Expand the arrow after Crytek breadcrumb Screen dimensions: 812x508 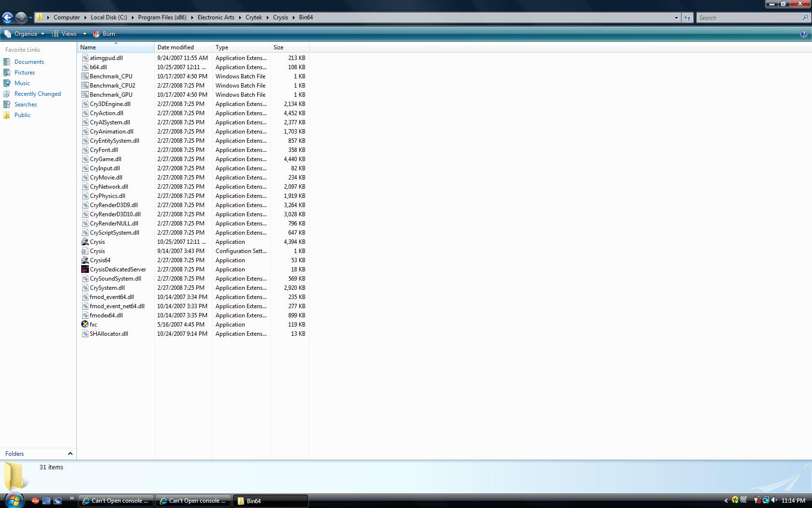(x=268, y=17)
